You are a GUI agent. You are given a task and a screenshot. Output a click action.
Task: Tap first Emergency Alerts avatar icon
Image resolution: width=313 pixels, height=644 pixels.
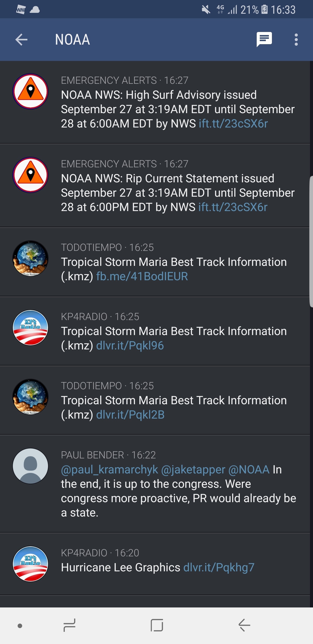click(x=30, y=91)
